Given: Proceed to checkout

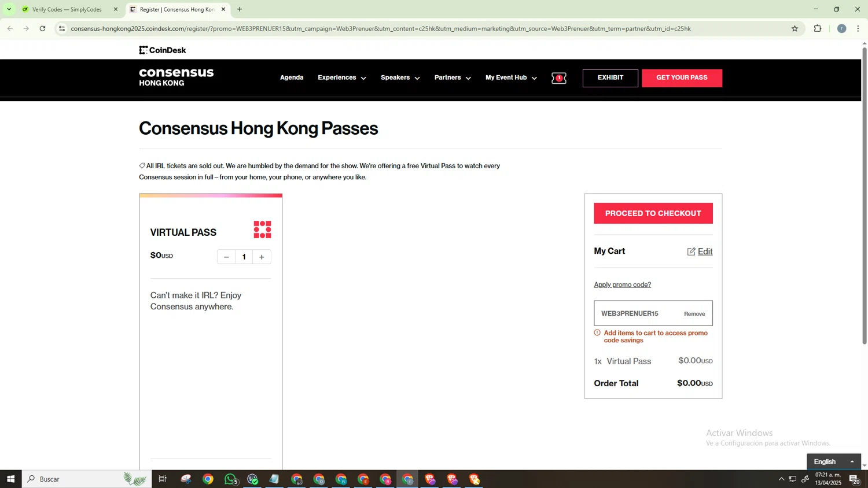Looking at the screenshot, I should coord(653,213).
